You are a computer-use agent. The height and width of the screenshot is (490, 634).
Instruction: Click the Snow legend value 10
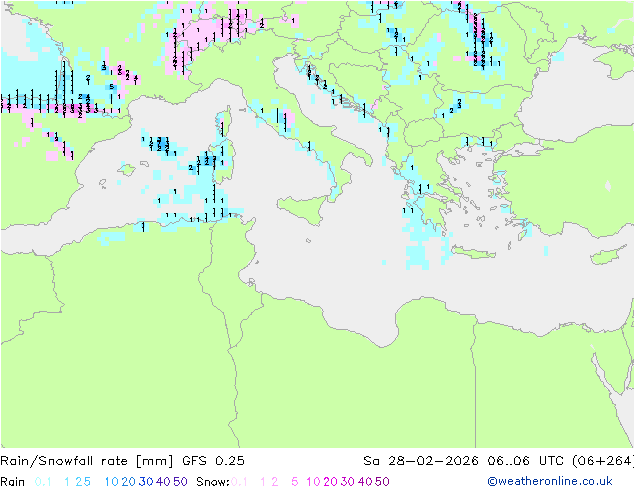click(x=313, y=482)
